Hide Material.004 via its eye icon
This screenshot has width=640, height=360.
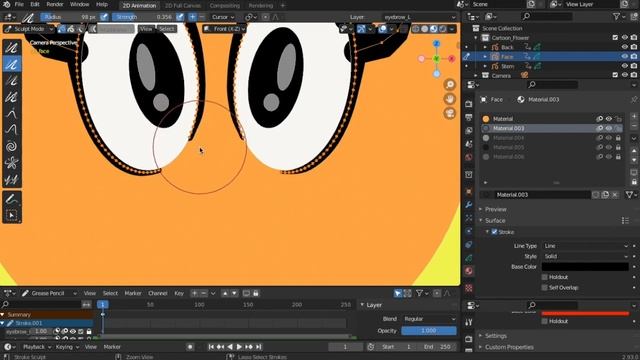[x=609, y=138]
